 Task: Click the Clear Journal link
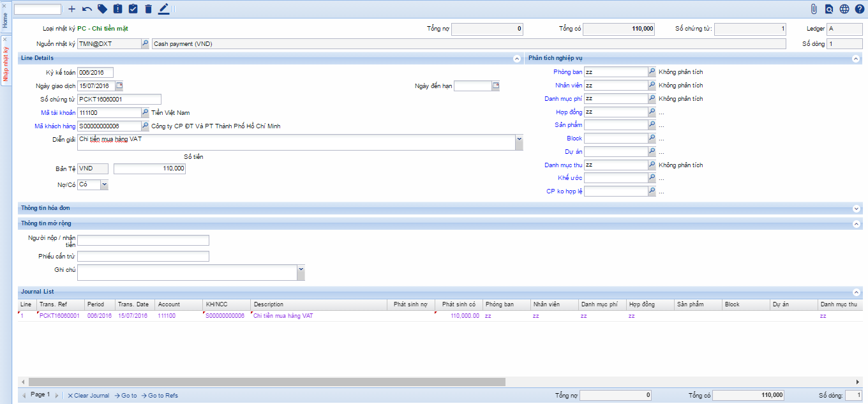click(x=88, y=396)
